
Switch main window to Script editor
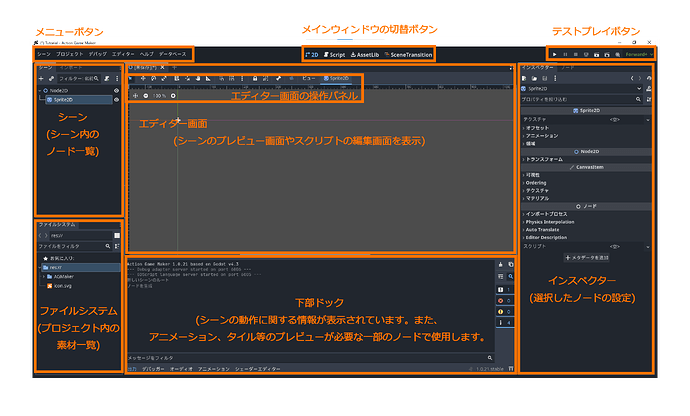334,55
